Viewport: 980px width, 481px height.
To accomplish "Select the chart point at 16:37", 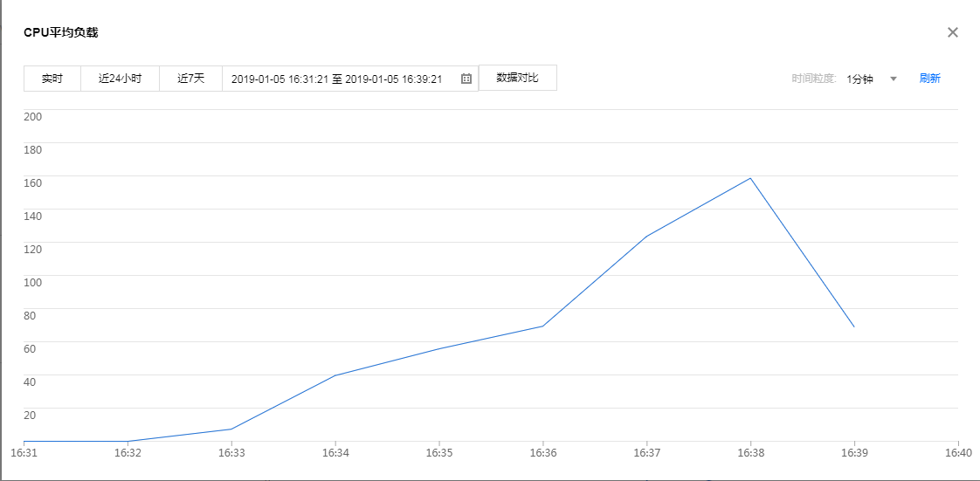I will coord(646,236).
